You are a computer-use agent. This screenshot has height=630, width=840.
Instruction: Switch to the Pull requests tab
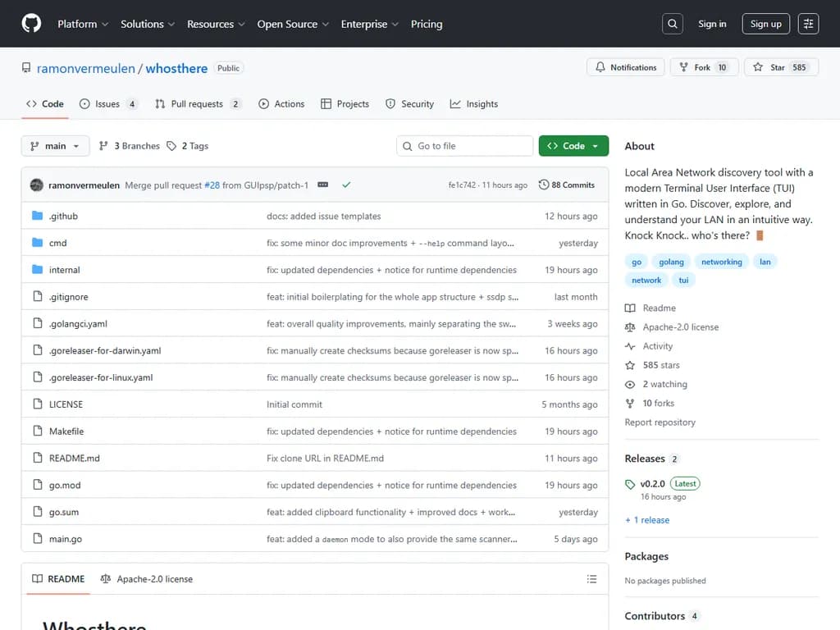198,104
